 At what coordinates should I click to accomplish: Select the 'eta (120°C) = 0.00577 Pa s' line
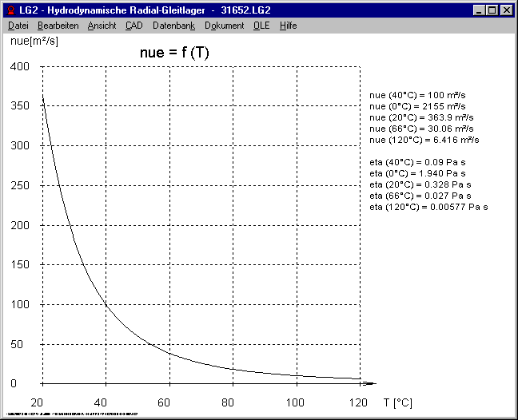point(429,207)
